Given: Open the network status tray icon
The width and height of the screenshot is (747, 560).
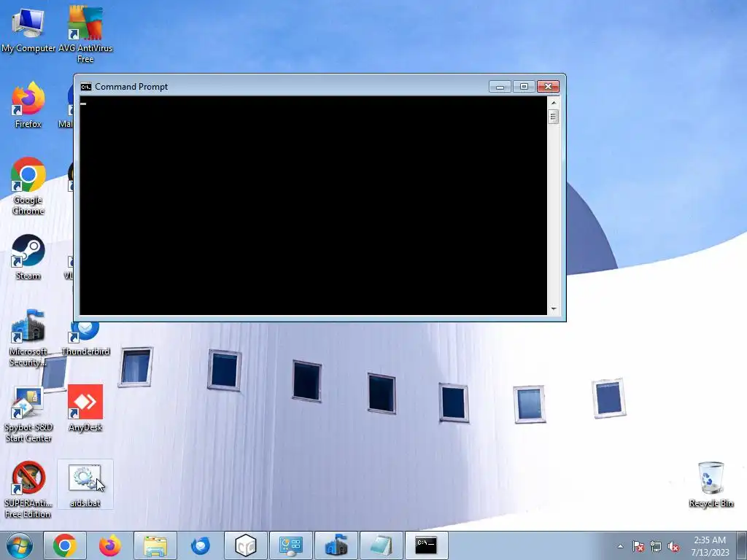Looking at the screenshot, I should pos(656,546).
